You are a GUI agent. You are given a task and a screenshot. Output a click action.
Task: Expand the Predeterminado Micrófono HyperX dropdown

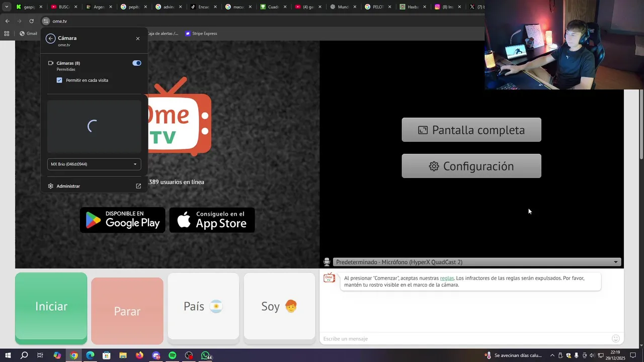pos(477,262)
